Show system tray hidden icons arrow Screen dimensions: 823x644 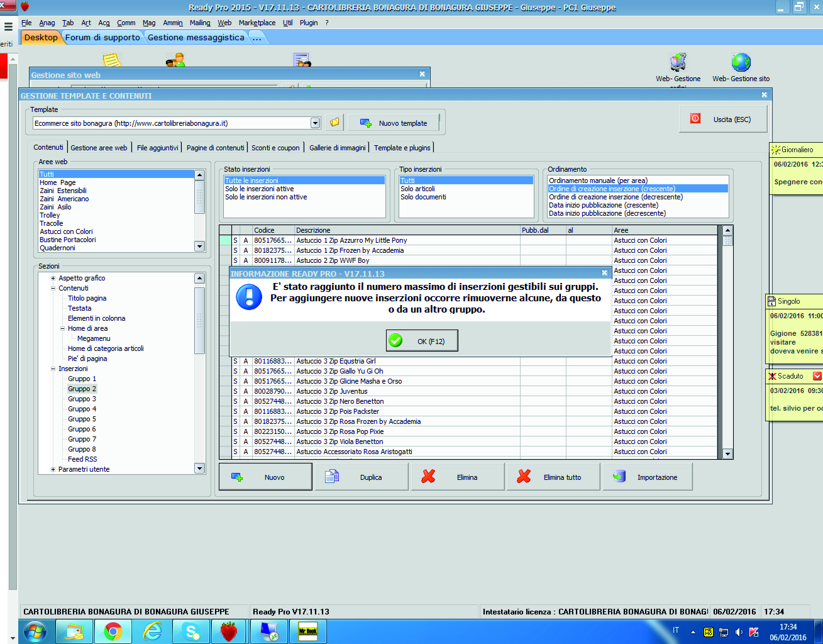(693, 632)
